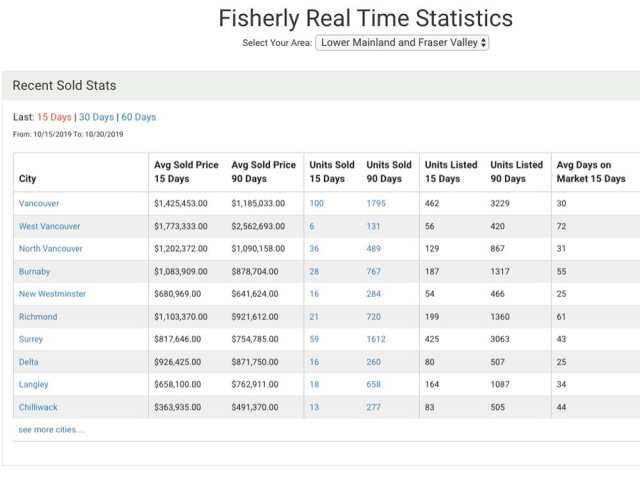
Task: Select the Surrey city link
Action: pyautogui.click(x=31, y=339)
